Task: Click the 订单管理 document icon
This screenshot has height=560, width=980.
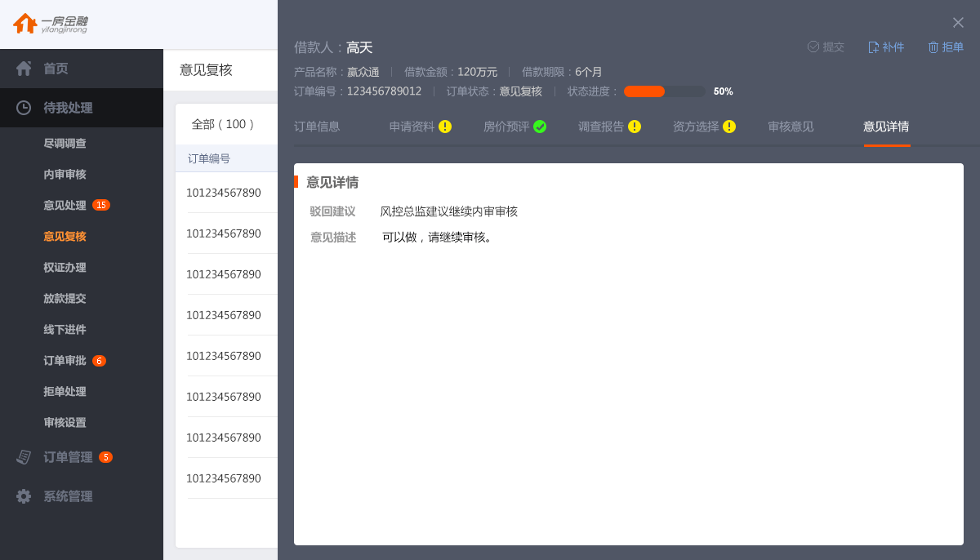Action: 24,457
